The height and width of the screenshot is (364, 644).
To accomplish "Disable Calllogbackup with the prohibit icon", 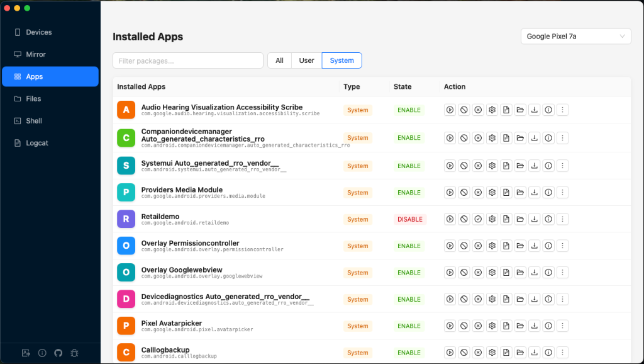I will click(x=464, y=352).
